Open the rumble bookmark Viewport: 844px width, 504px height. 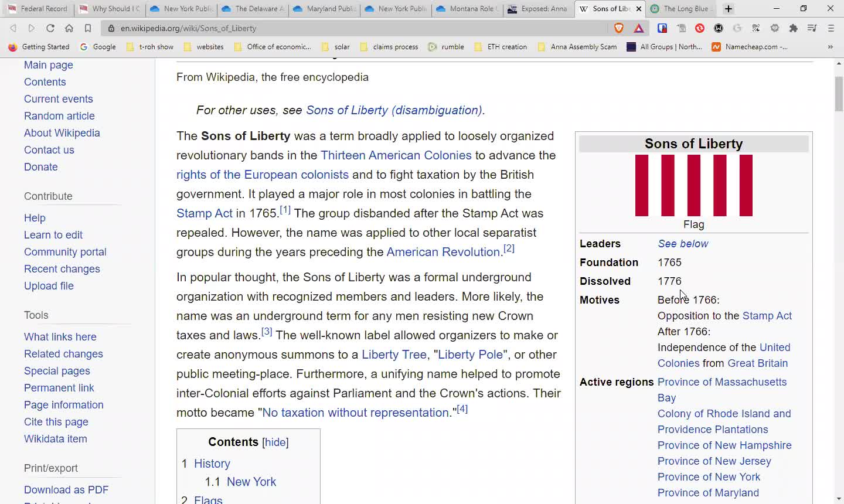tap(446, 47)
